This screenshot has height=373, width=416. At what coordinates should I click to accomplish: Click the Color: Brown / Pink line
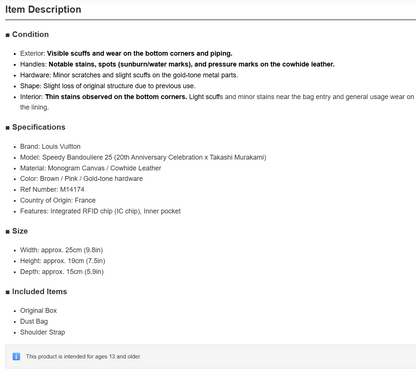(x=81, y=178)
